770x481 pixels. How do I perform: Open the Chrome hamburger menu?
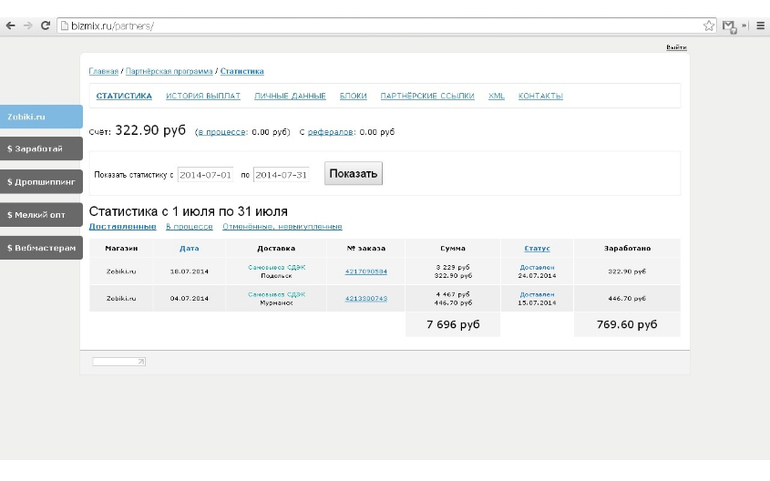pyautogui.click(x=760, y=26)
